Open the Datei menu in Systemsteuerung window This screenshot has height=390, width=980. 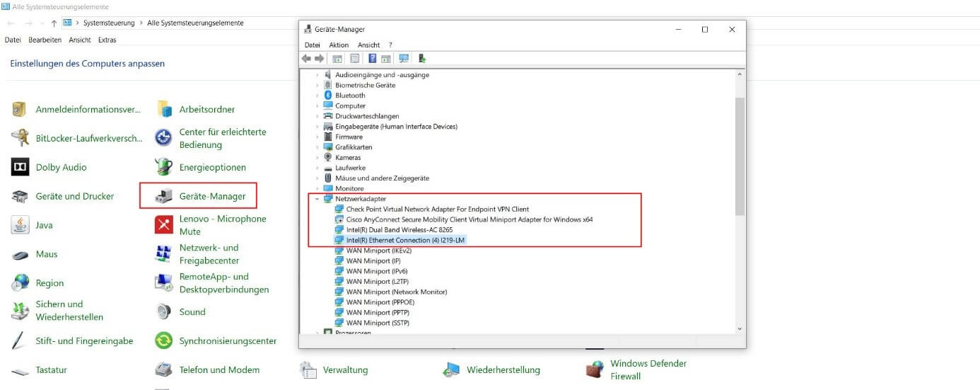click(x=13, y=40)
